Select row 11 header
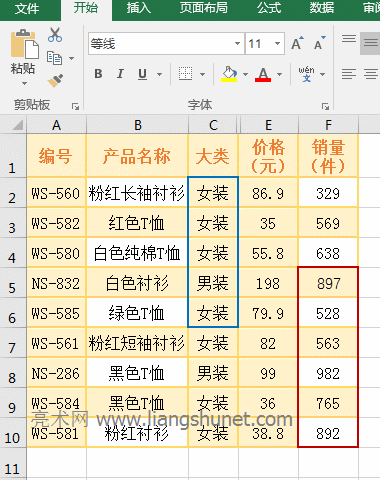380x480 pixels. click(x=13, y=464)
